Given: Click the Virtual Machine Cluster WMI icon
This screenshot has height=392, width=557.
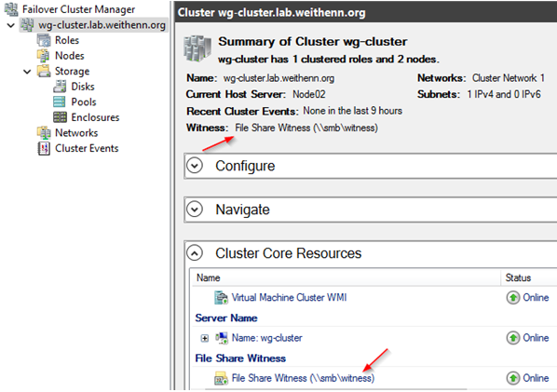Looking at the screenshot, I should [221, 298].
